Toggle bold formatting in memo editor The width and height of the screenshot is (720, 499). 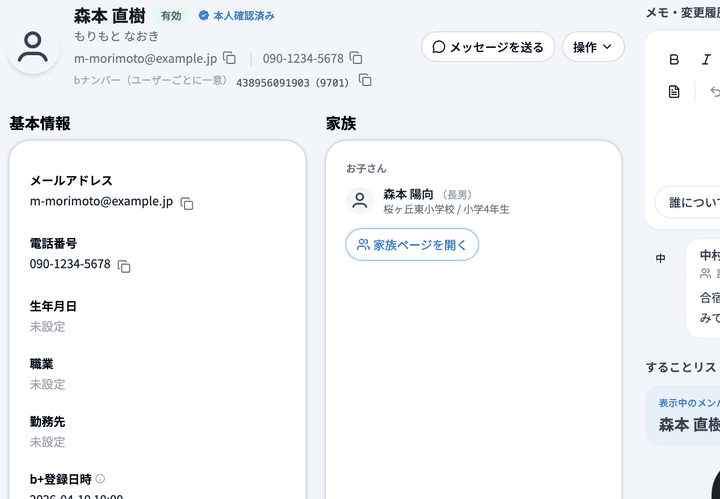[674, 60]
